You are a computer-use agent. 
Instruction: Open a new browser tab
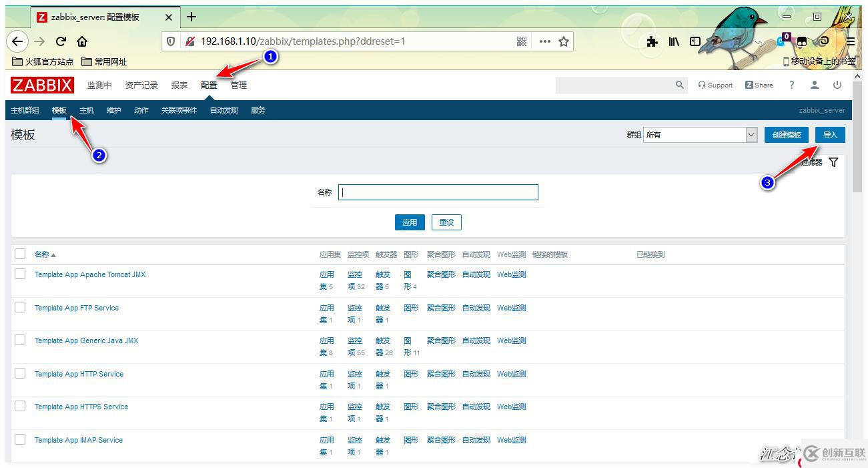[191, 17]
